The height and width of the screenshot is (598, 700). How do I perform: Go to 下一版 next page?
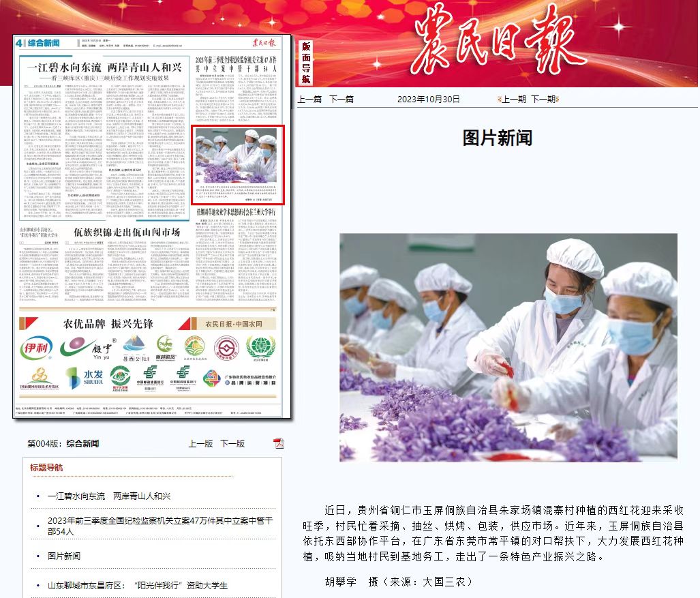tap(232, 443)
